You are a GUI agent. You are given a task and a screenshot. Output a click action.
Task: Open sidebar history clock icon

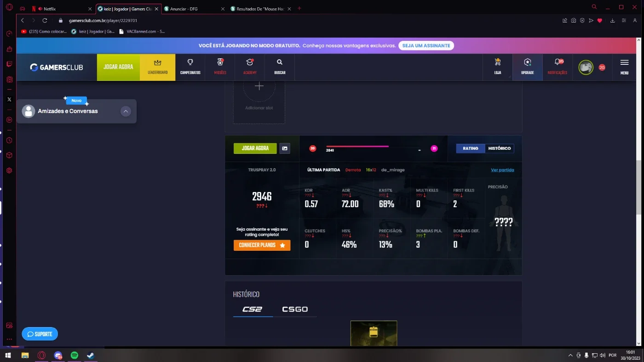pyautogui.click(x=9, y=140)
